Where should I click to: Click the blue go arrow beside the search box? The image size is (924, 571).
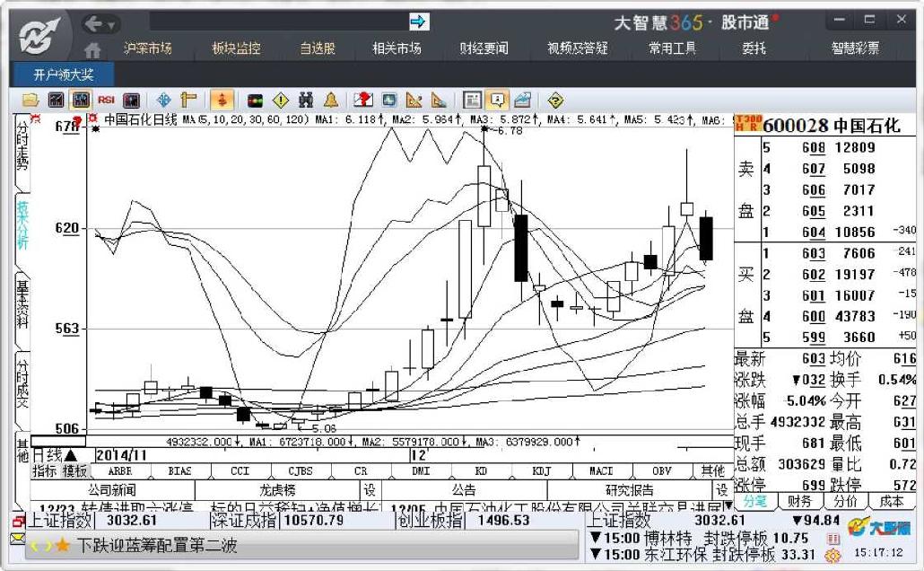pos(418,22)
